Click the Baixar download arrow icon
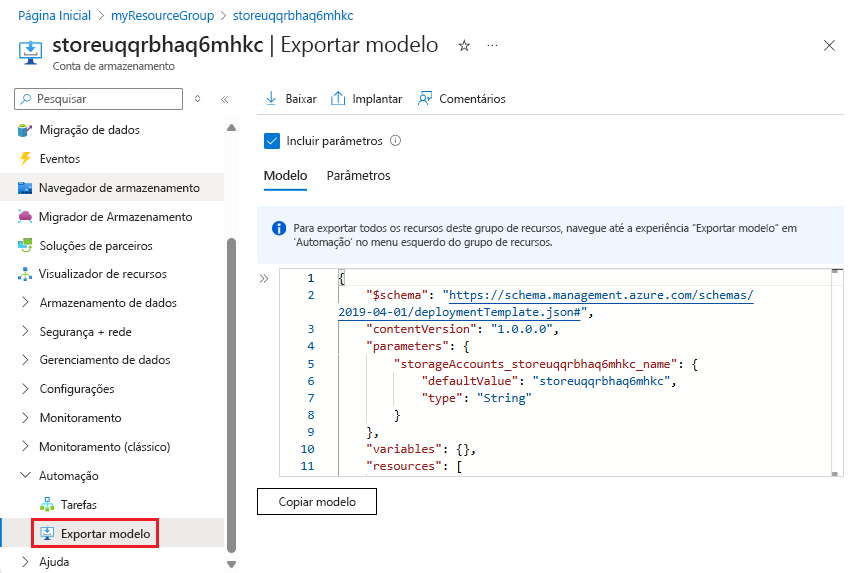This screenshot has height=573, width=851. pyautogui.click(x=271, y=98)
